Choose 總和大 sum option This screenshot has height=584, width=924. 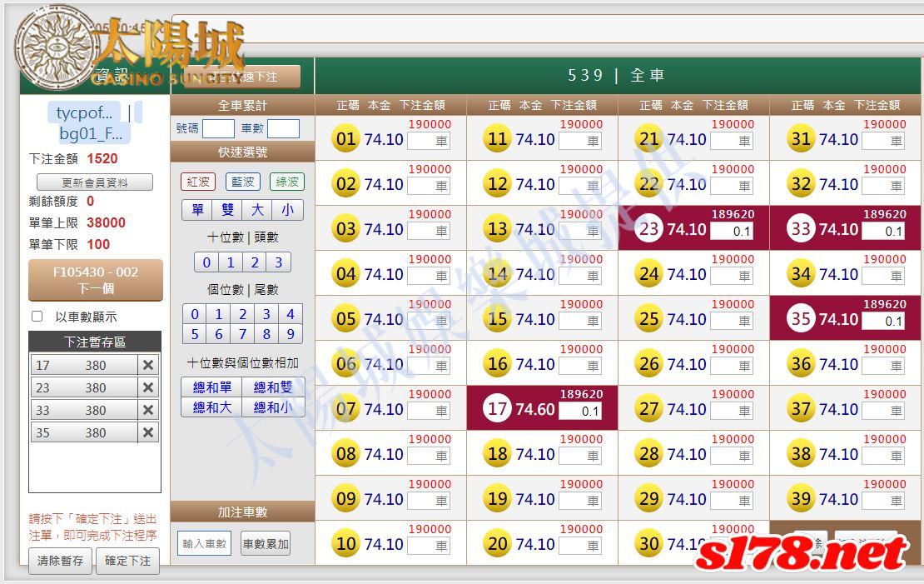212,407
